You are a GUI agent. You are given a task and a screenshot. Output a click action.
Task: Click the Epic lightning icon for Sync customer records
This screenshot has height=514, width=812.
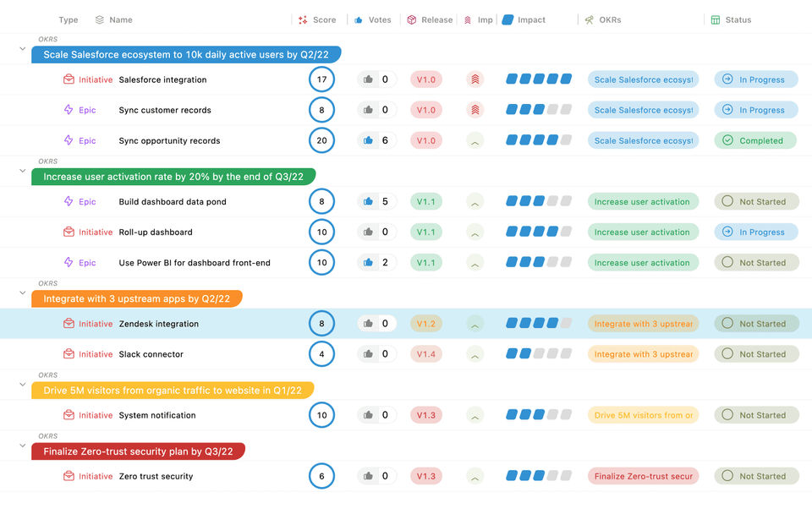pos(69,110)
